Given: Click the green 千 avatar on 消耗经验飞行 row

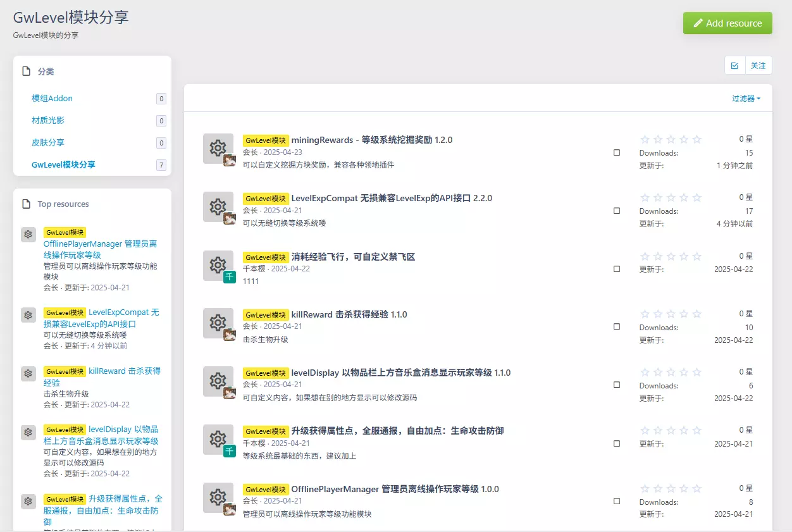Looking at the screenshot, I should [x=230, y=276].
